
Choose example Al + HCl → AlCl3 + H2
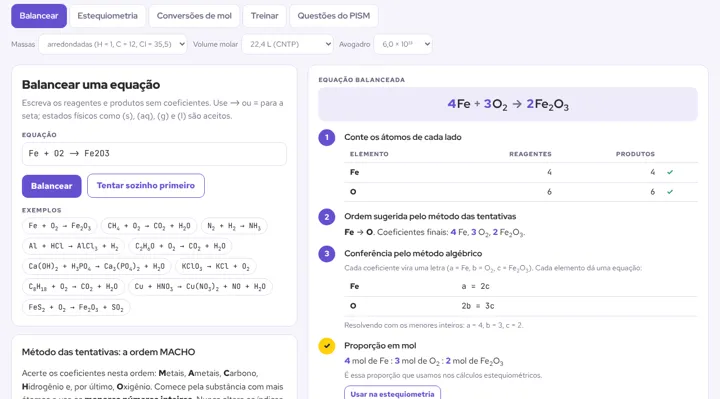pos(73,246)
